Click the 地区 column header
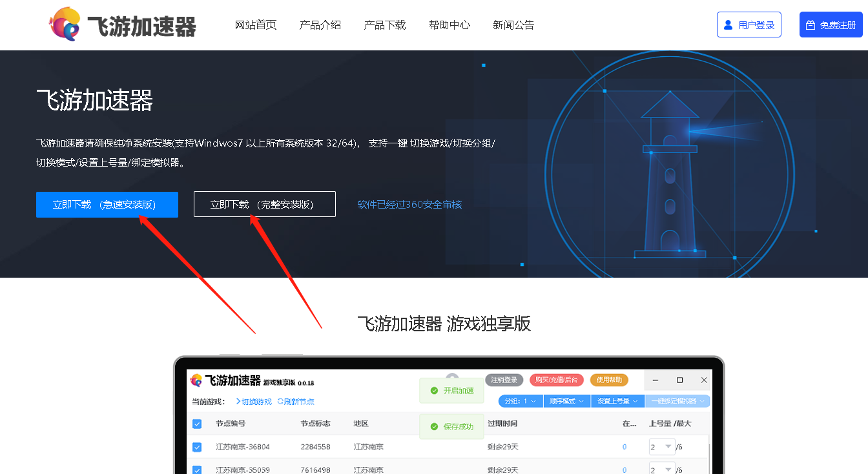The image size is (868, 474). pyautogui.click(x=361, y=424)
